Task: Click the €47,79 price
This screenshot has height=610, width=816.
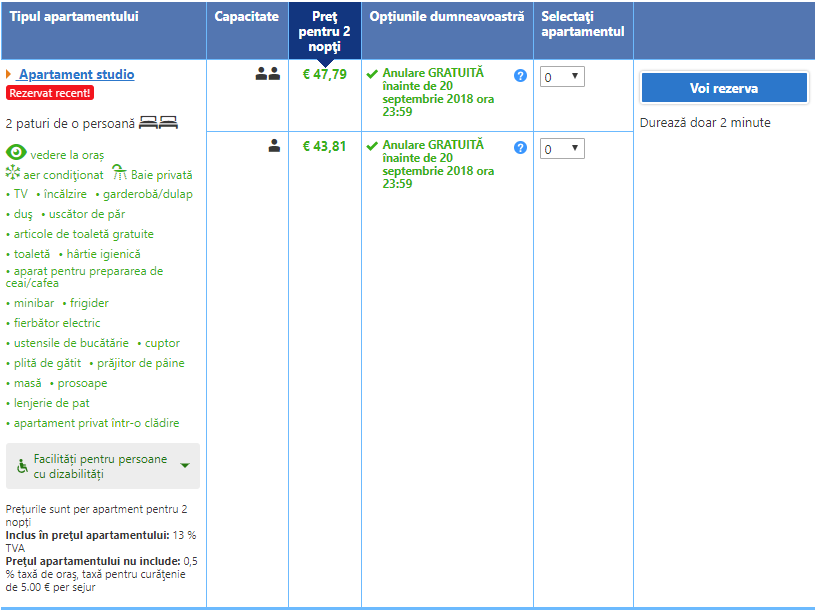Action: tap(324, 74)
